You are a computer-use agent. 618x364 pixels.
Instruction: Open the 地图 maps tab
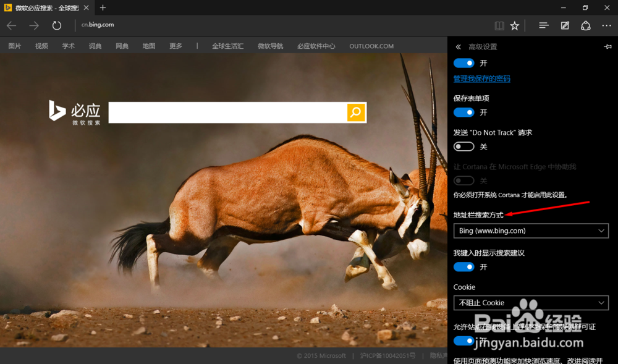(148, 46)
